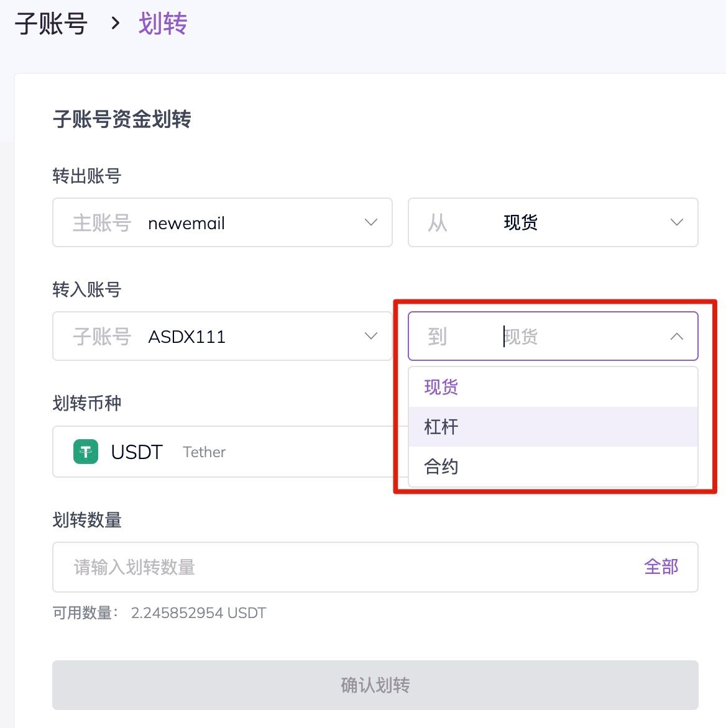This screenshot has height=728, width=726.
Task: Click the breadcrumb arrow separator icon
Action: pyautogui.click(x=115, y=24)
